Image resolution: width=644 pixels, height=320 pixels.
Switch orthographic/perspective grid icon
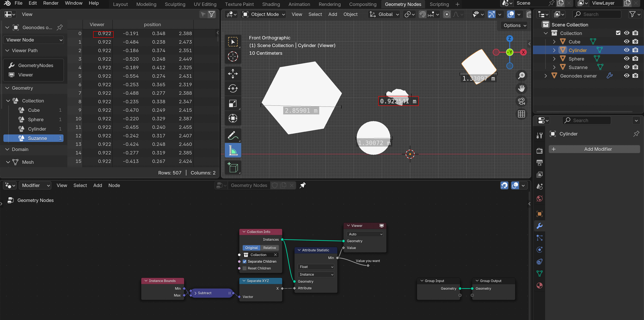point(521,114)
